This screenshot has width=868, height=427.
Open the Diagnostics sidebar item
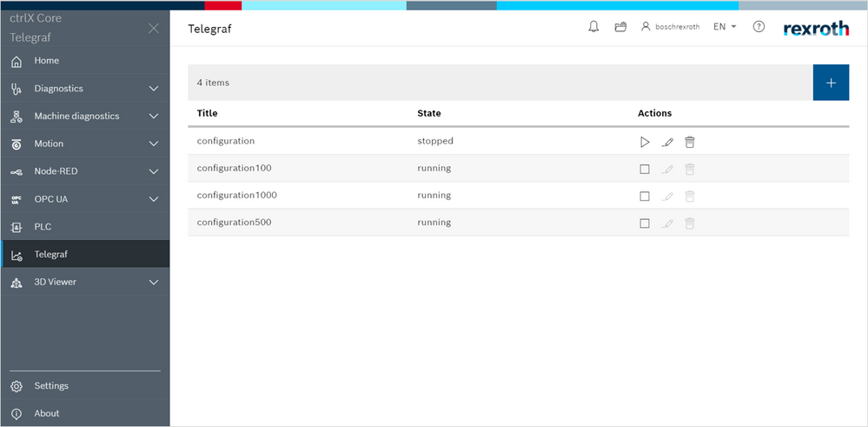[x=85, y=89]
